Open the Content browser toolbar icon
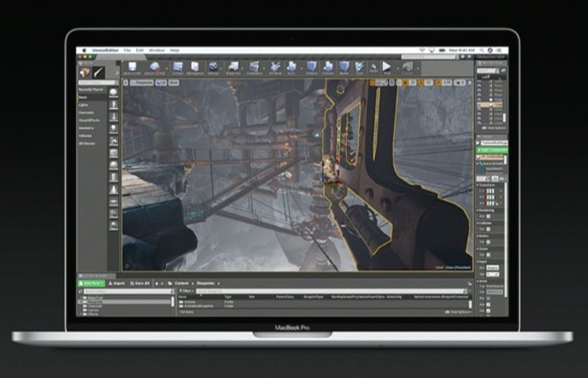The image size is (588, 378). (177, 68)
